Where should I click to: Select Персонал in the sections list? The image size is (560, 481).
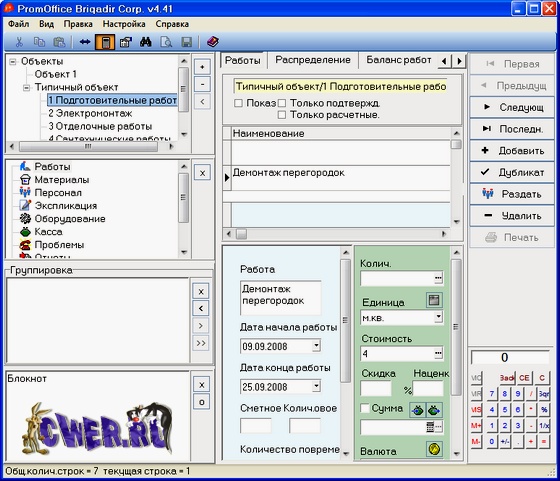(58, 193)
